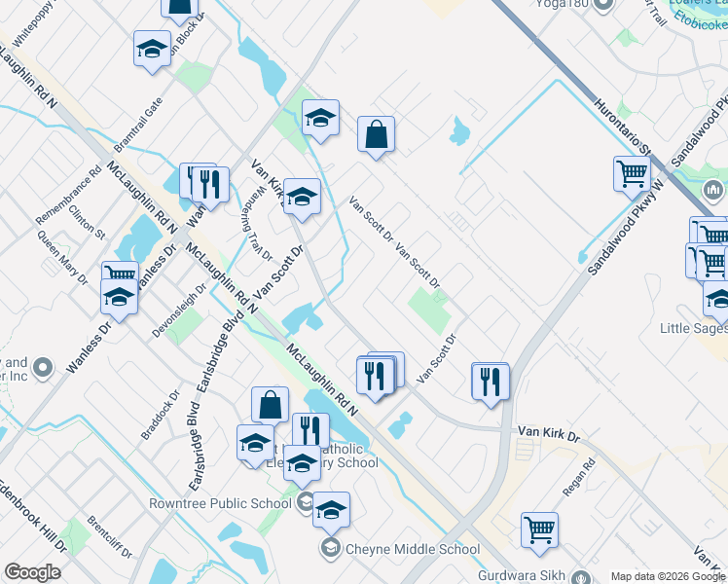Click the Brentcliff Dr street label

110,536
